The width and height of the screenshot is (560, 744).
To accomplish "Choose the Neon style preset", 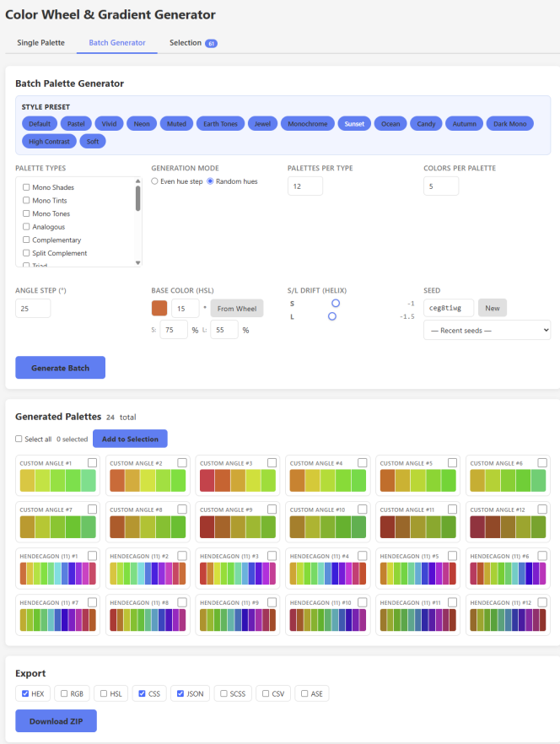I will click(142, 124).
